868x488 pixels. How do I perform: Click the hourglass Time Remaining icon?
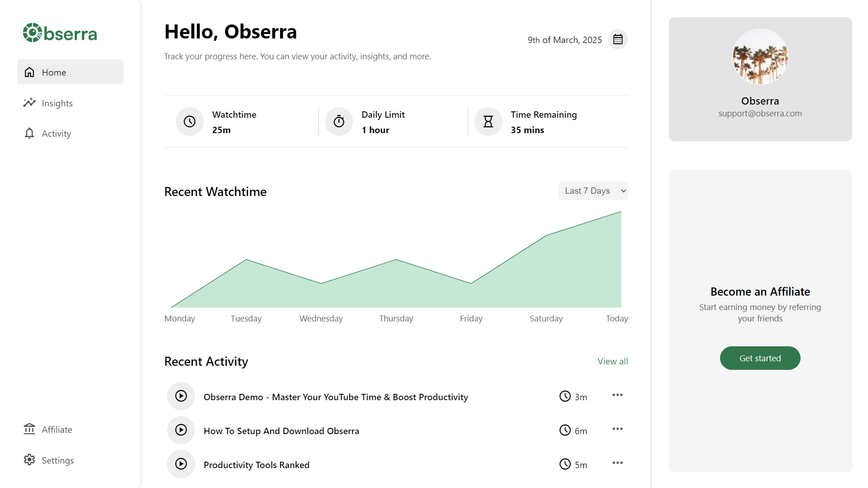tap(488, 121)
